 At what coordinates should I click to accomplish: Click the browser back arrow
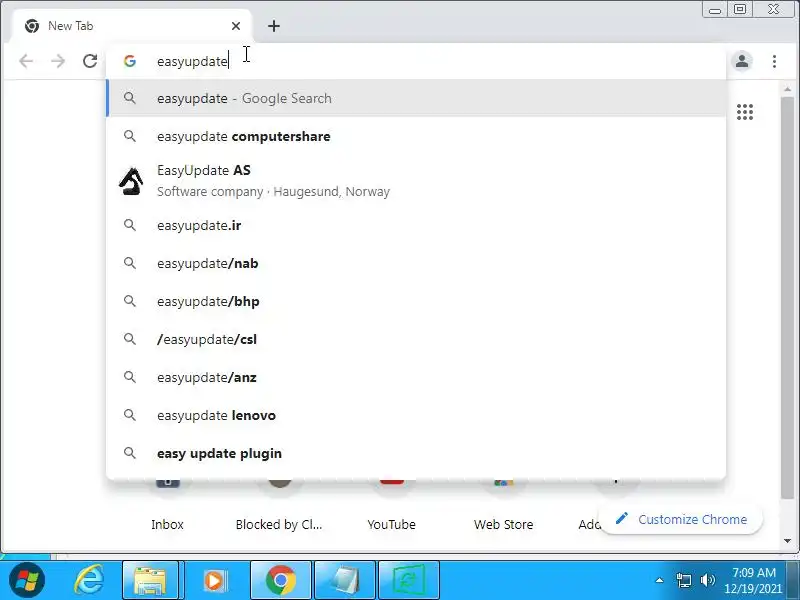pos(26,61)
